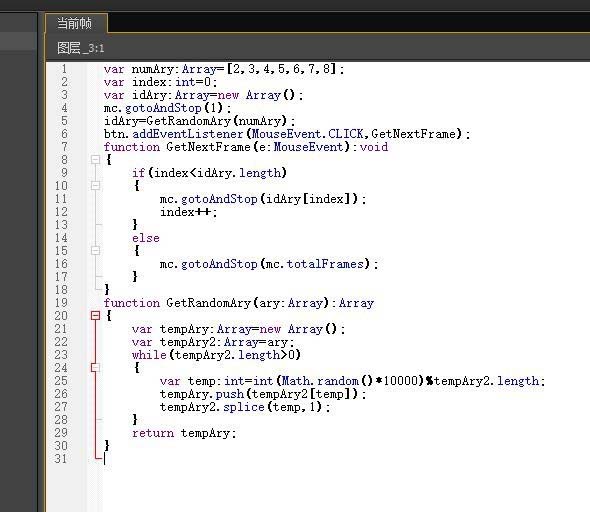Click the 'index++;' line
590x512 pixels.
[189, 212]
